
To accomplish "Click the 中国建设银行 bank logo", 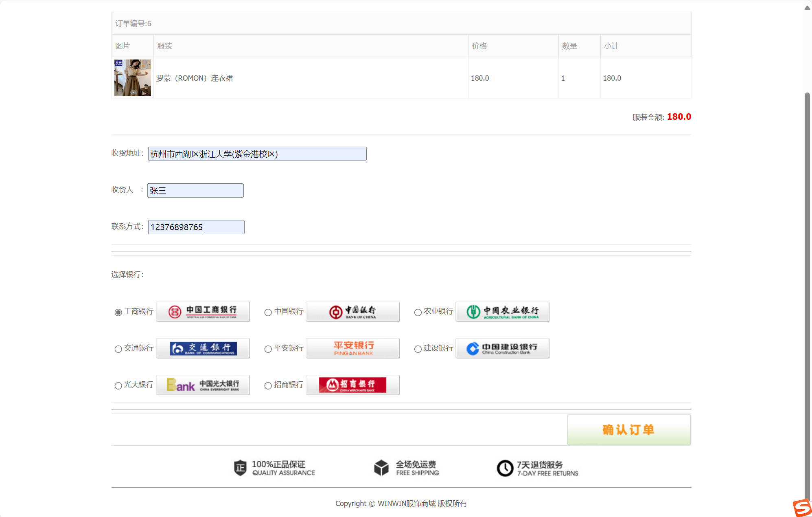I will tap(502, 348).
